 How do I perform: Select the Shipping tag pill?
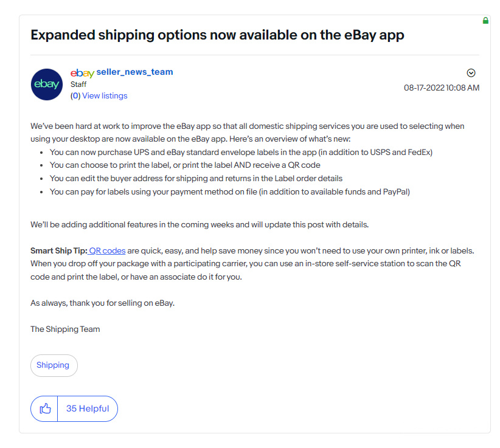click(x=54, y=365)
